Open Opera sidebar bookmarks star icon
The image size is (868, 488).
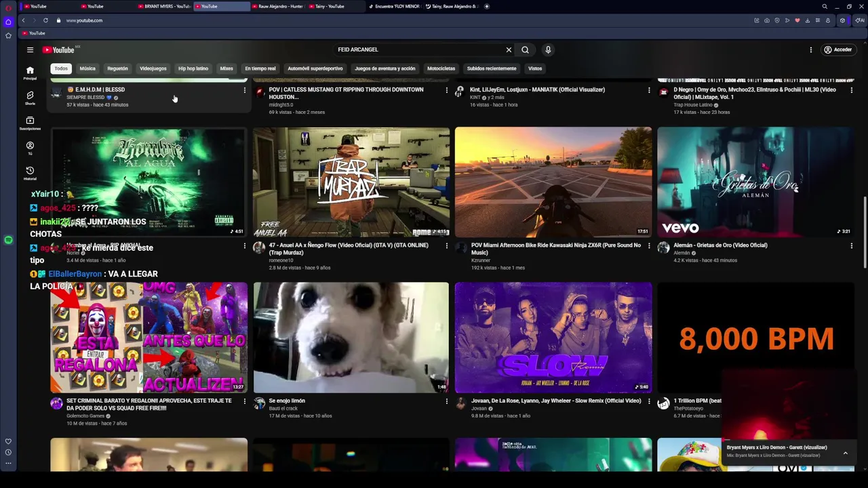pyautogui.click(x=8, y=35)
